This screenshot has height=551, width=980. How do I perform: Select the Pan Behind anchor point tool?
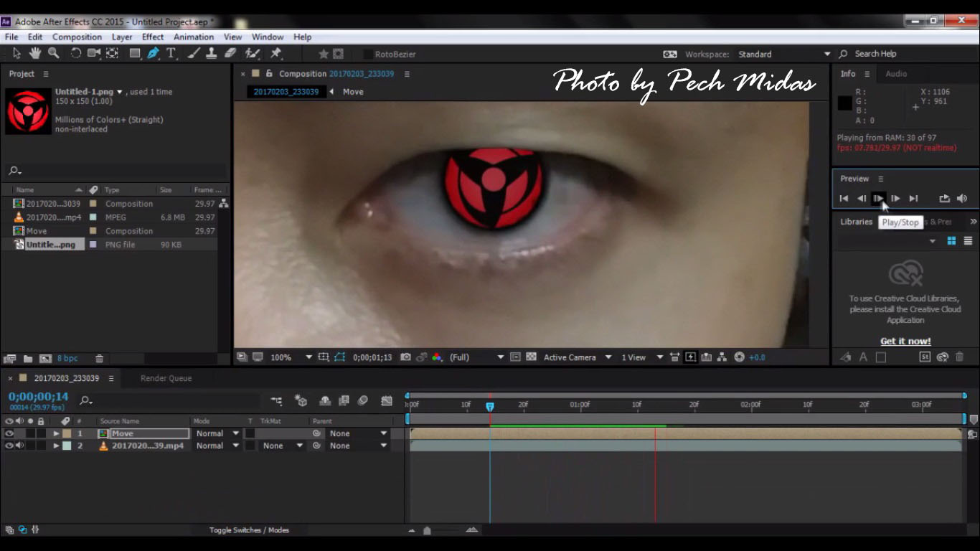point(112,53)
